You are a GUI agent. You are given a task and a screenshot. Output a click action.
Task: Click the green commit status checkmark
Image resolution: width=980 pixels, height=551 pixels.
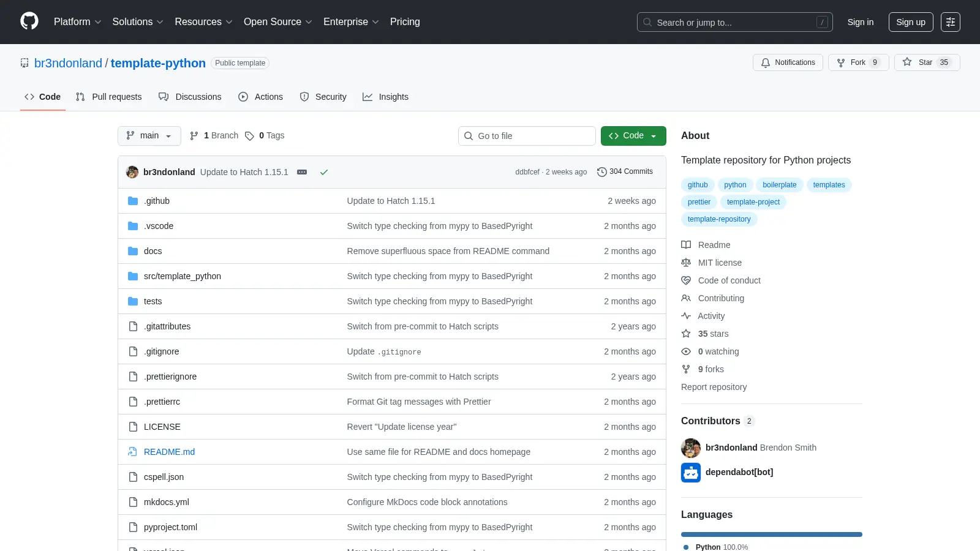click(x=324, y=172)
